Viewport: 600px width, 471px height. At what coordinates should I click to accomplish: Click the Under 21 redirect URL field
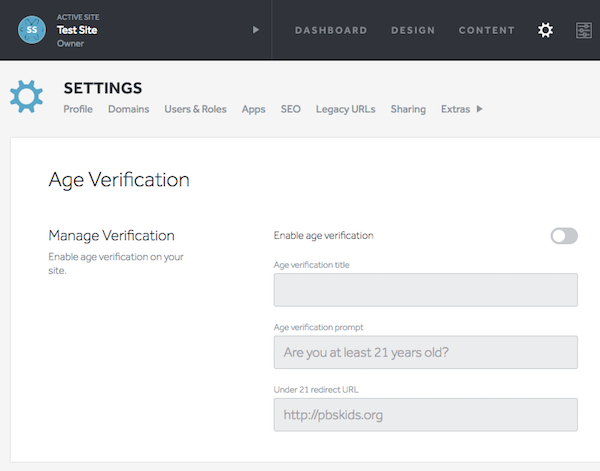coord(425,414)
